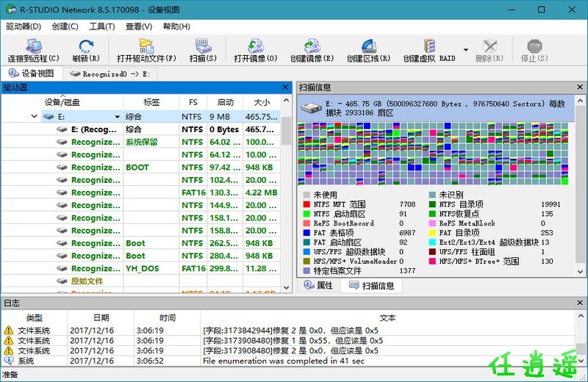
Task: Open drive files with 打开驱动文件 icon
Action: pyautogui.click(x=146, y=46)
